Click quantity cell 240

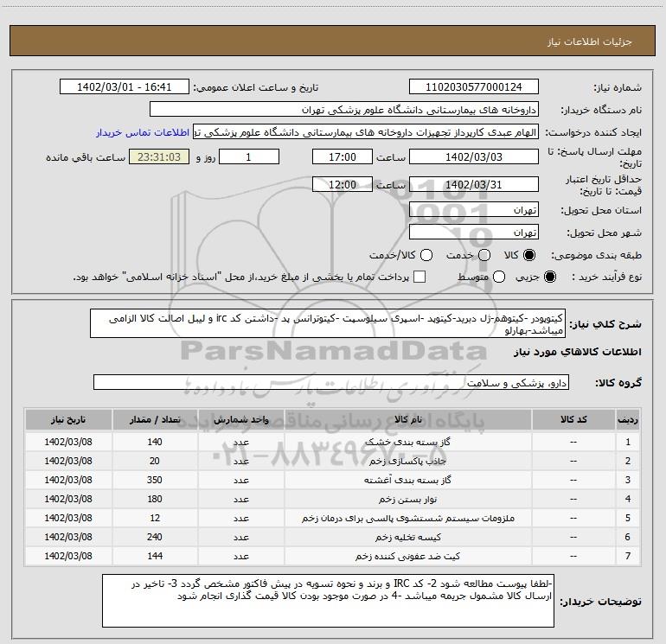155,538
